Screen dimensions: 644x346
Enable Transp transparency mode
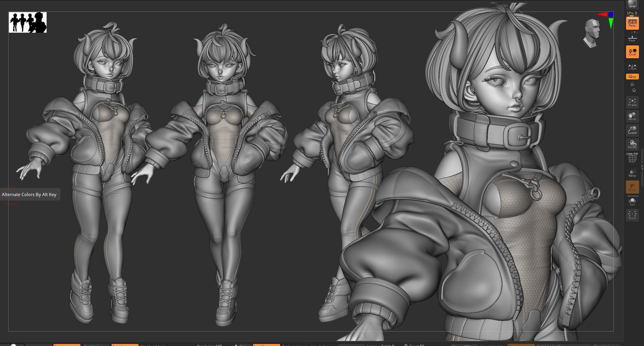632,173
